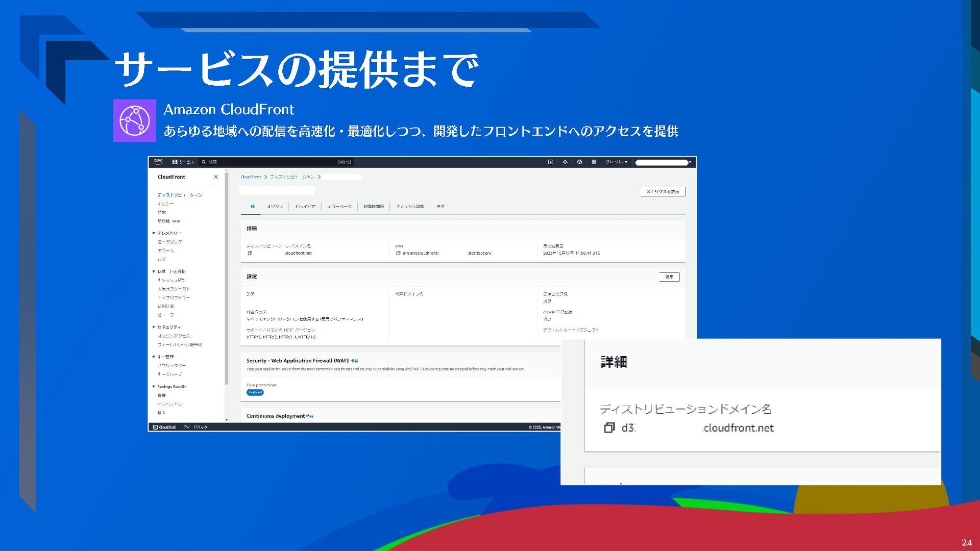Viewport: 980px width, 551px height.
Task: Copy the ARN value icon
Action: 398,253
